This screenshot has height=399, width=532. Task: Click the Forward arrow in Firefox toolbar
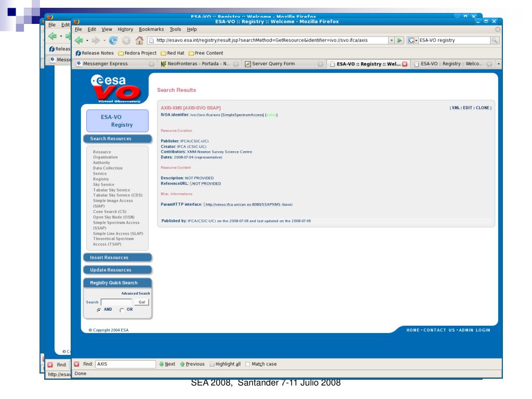(96, 41)
